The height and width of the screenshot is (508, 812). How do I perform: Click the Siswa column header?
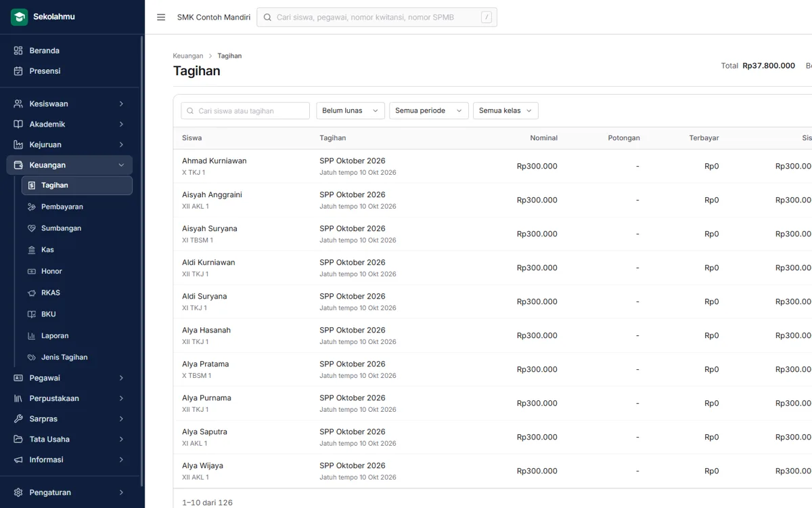(x=192, y=137)
